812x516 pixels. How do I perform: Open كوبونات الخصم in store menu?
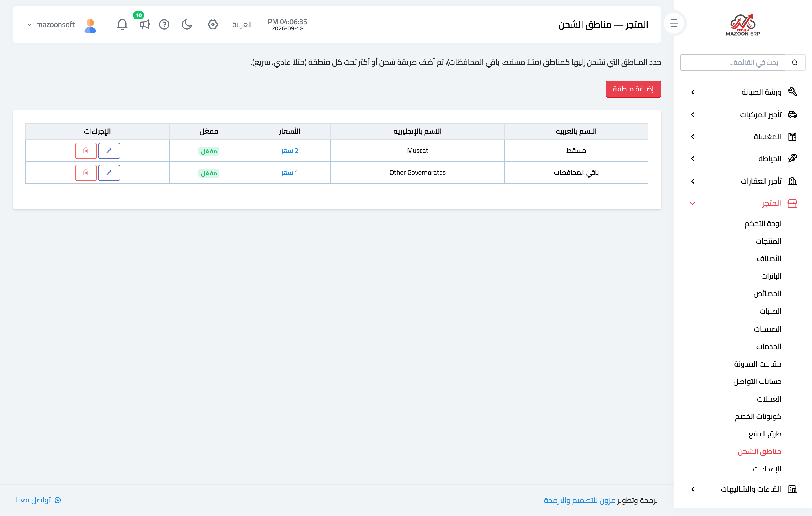coord(758,416)
